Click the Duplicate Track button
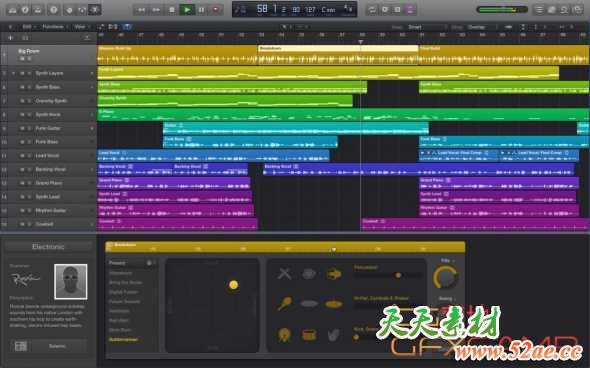Screen dimensions: 590x368 pyautogui.click(x=25, y=38)
